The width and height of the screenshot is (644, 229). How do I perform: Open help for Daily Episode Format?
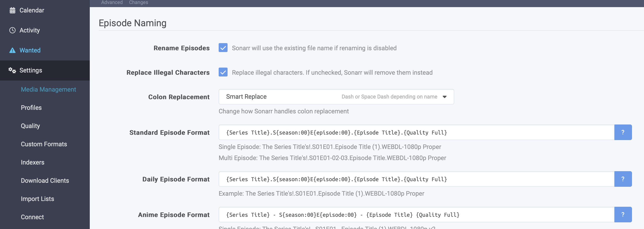(x=622, y=179)
